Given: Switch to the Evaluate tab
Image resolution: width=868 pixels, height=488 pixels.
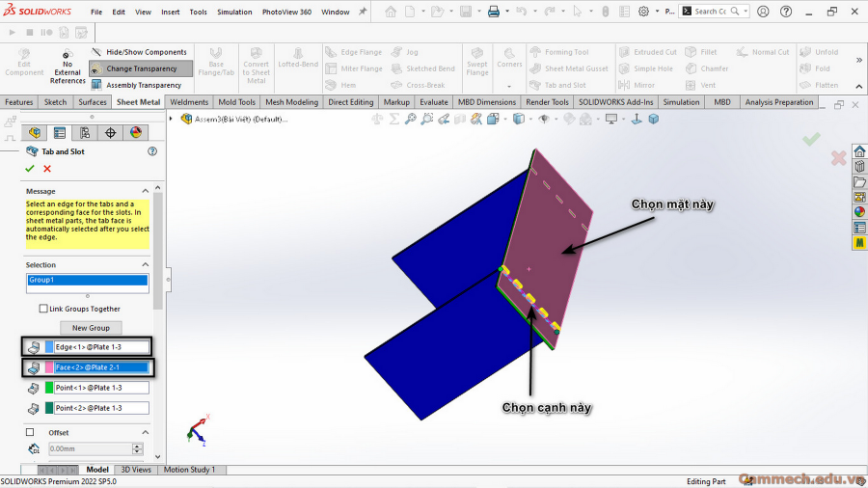Looking at the screenshot, I should point(433,102).
